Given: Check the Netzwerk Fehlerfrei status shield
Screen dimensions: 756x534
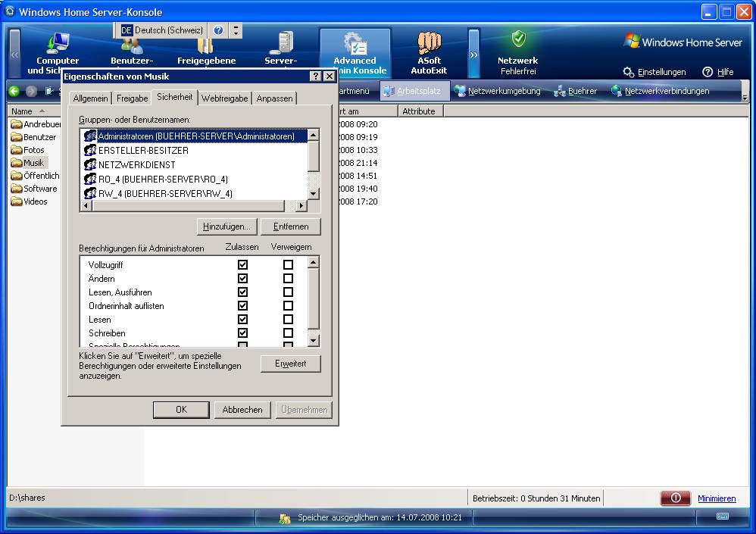Looking at the screenshot, I should coord(518,39).
